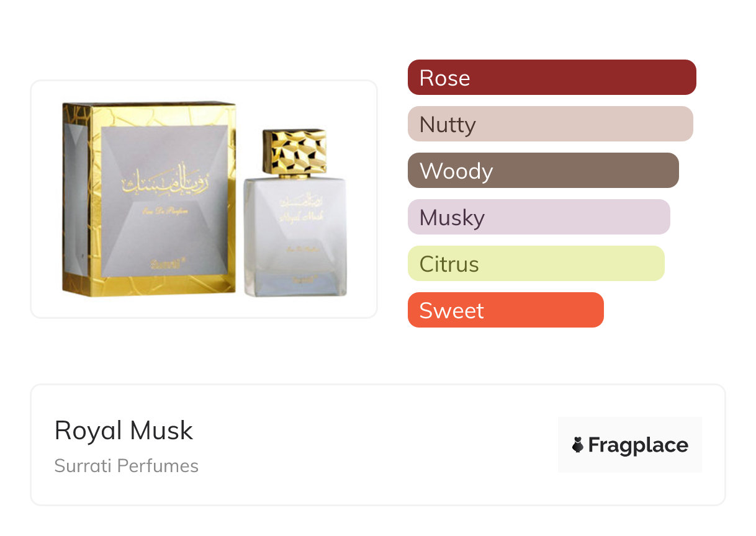756x536 pixels.
Task: Click the Sweet label text
Action: click(452, 311)
